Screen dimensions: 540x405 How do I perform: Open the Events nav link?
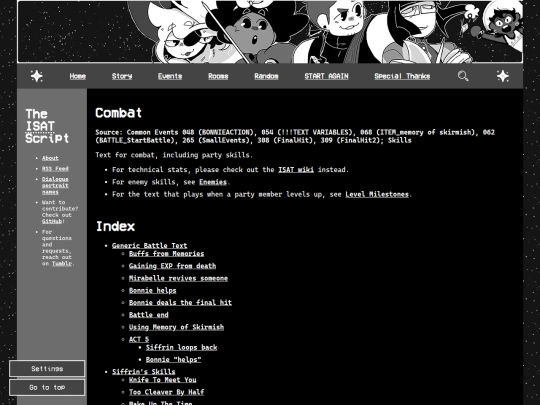tap(170, 76)
